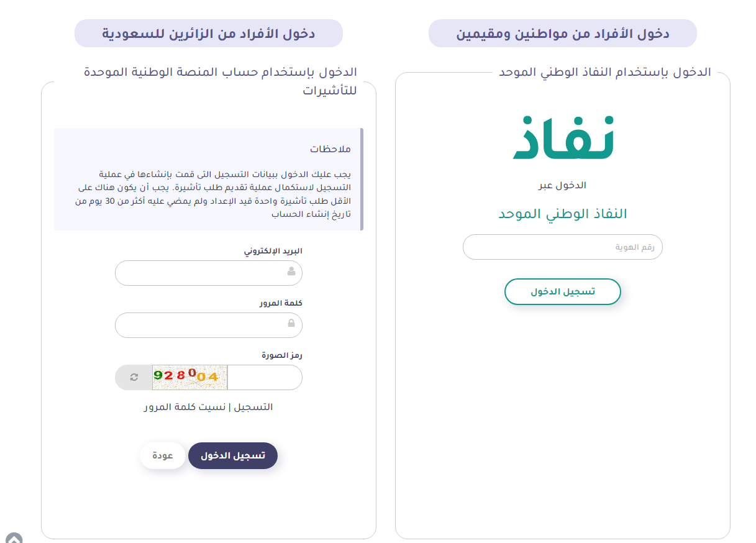This screenshot has height=543, width=756.
Task: Click the green نفاذ logo
Action: (x=563, y=138)
